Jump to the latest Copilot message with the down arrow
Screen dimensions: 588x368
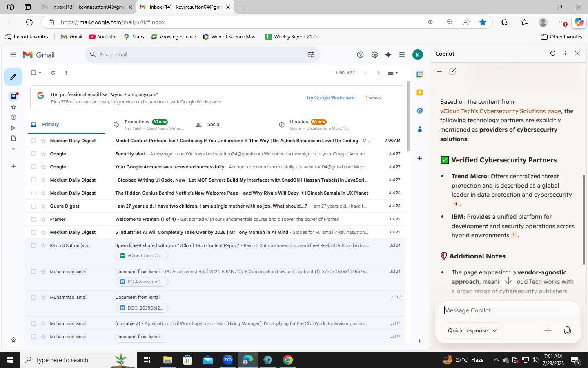[x=508, y=281]
